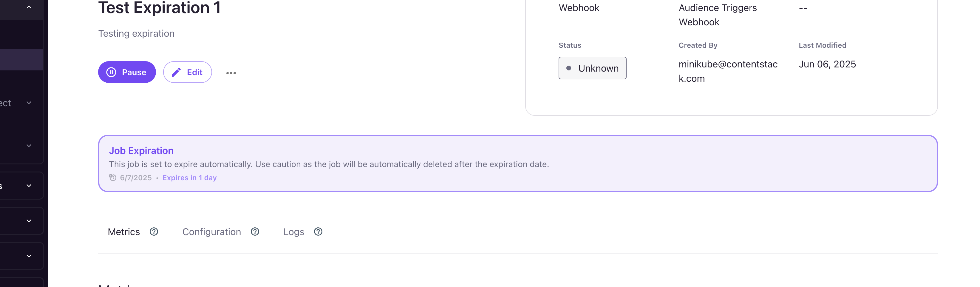Open the three-dot more options menu

click(231, 73)
